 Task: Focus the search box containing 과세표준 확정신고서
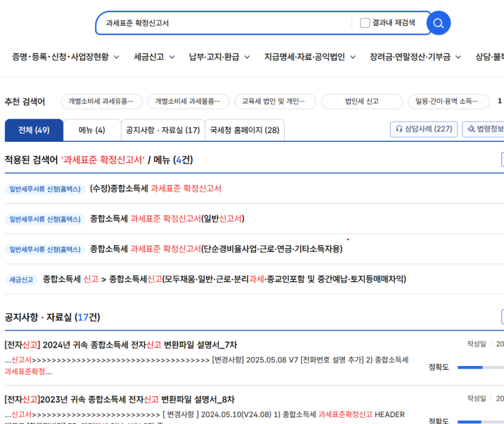point(225,23)
